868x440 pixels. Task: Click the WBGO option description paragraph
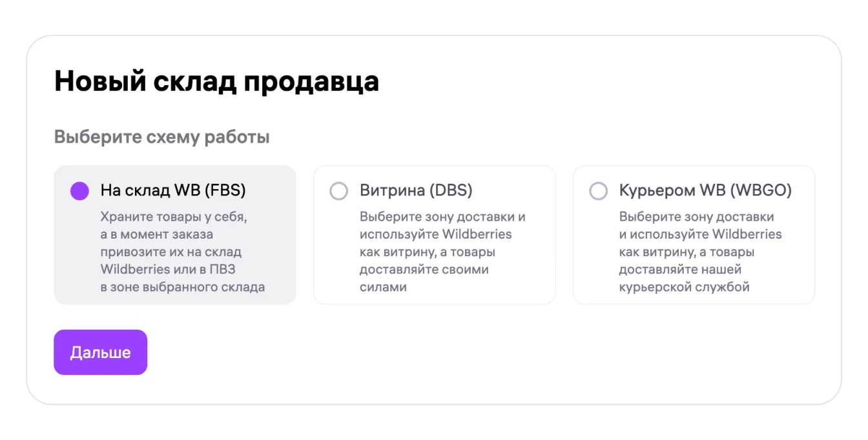(700, 252)
